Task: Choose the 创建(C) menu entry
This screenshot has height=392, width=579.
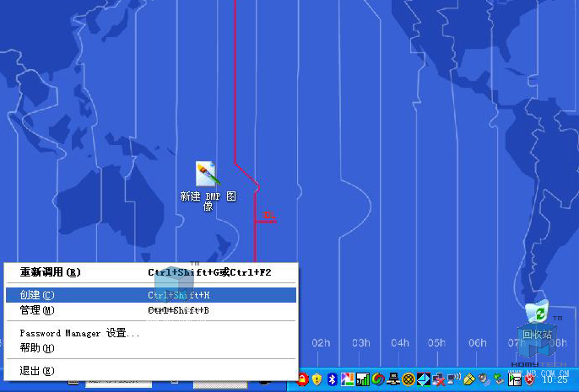Action: click(37, 295)
